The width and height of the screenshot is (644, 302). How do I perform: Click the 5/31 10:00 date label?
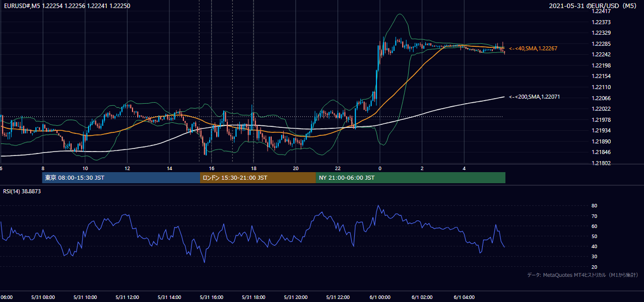tap(85, 297)
